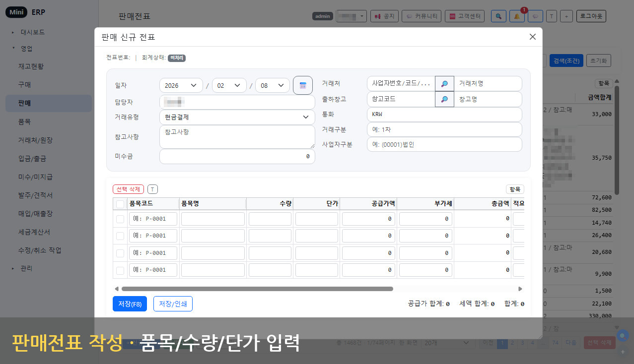The height and width of the screenshot is (364, 634).
Task: Click the 통화 field showing KRW
Action: [444, 115]
